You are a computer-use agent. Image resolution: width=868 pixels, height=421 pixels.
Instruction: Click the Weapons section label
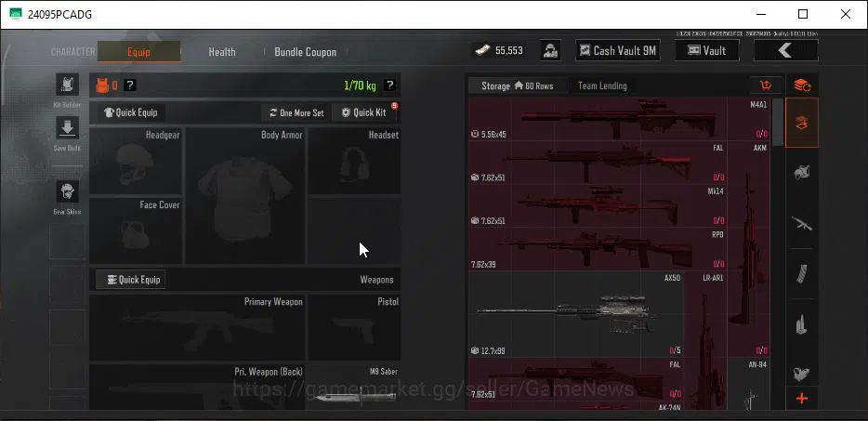point(377,280)
